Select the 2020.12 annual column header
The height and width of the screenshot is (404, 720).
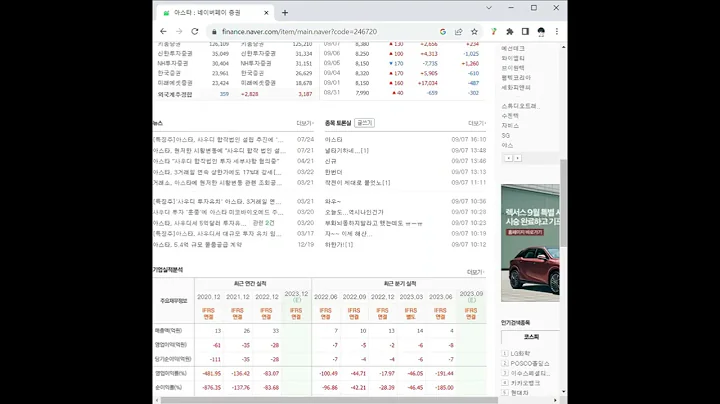point(208,297)
